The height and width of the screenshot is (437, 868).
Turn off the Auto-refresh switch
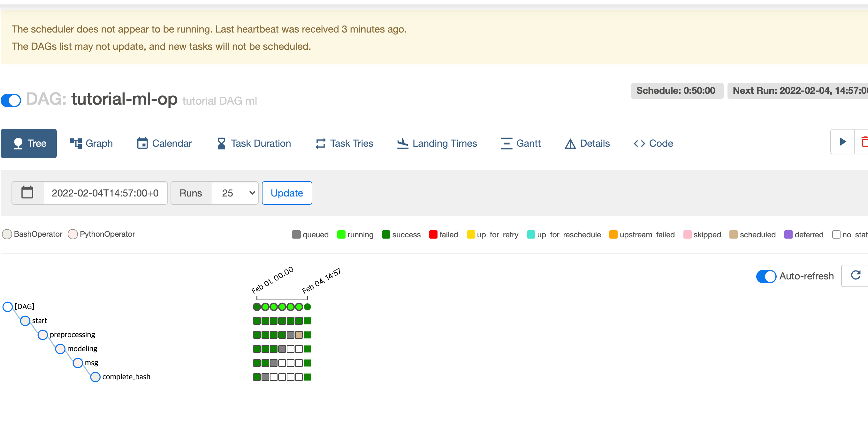(x=766, y=277)
